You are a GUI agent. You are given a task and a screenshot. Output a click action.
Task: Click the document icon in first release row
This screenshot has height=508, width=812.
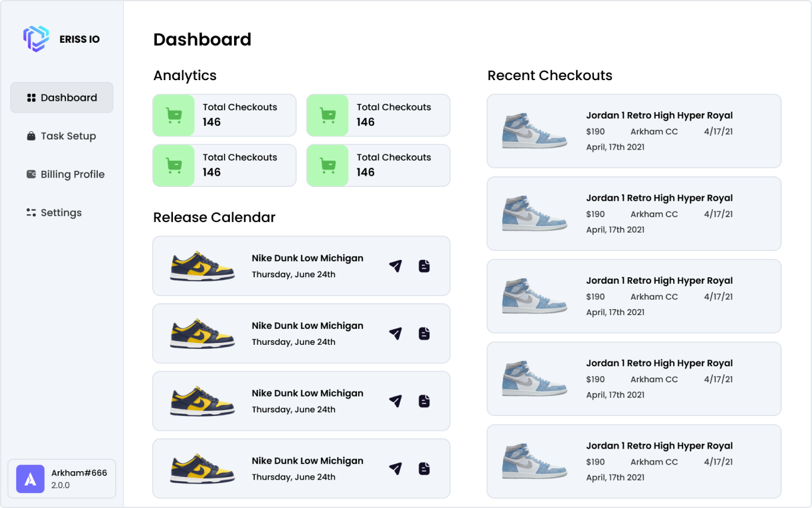(424, 266)
